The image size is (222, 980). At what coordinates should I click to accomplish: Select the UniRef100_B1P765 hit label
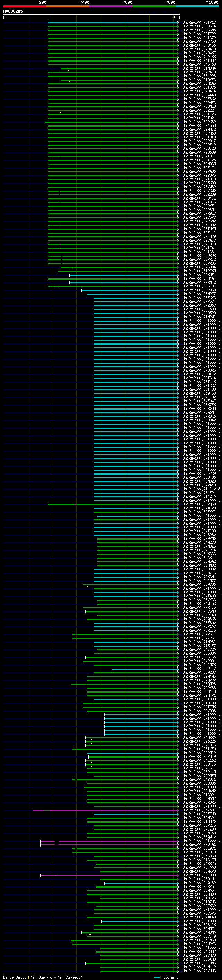click(199, 271)
